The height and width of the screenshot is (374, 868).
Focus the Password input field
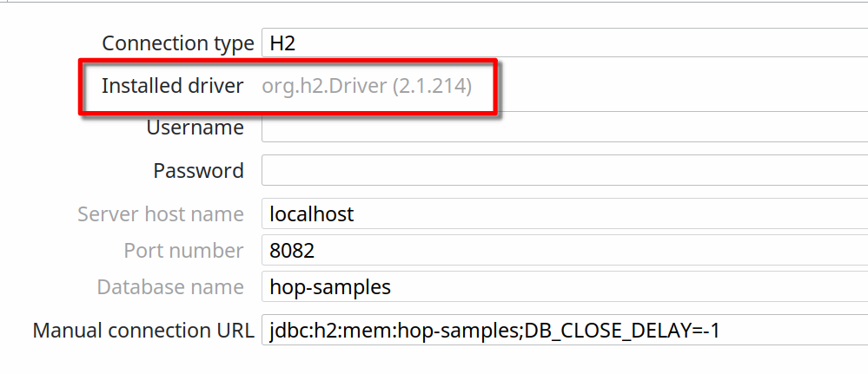pyautogui.click(x=565, y=171)
